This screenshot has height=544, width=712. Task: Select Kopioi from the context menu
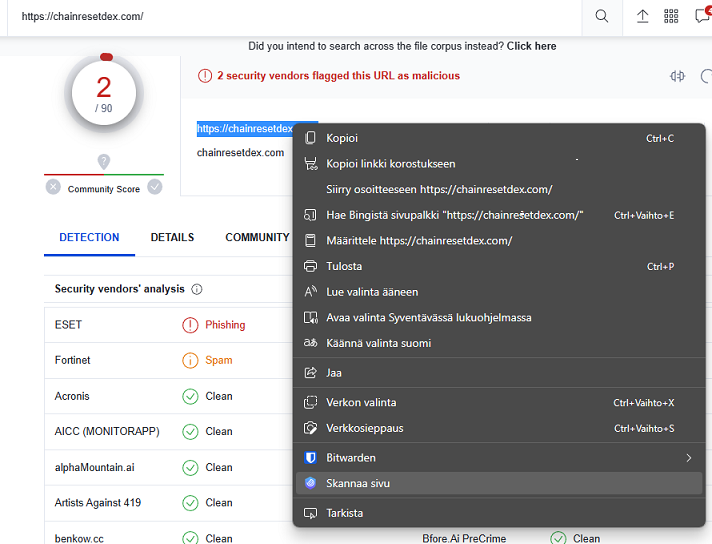[x=342, y=138]
